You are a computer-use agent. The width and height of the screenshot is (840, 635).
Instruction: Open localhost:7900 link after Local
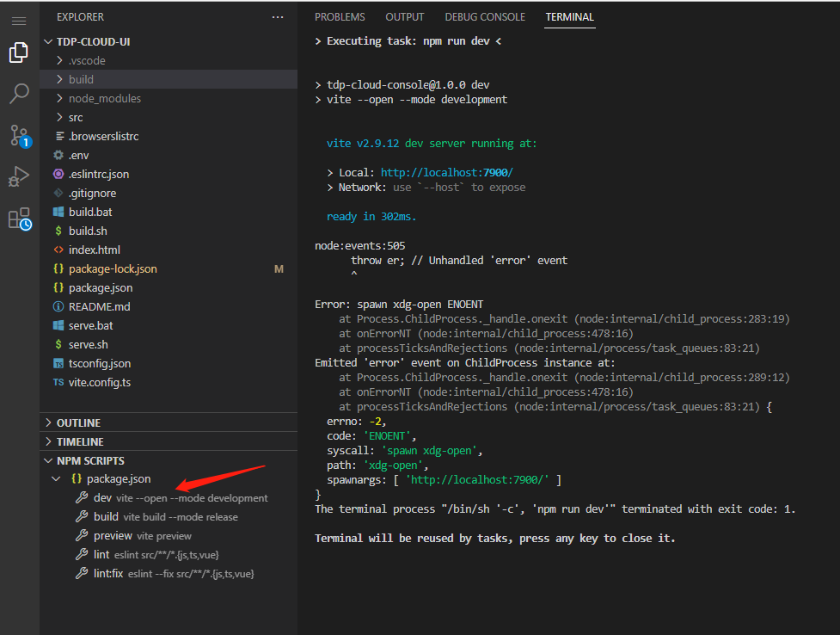click(447, 173)
